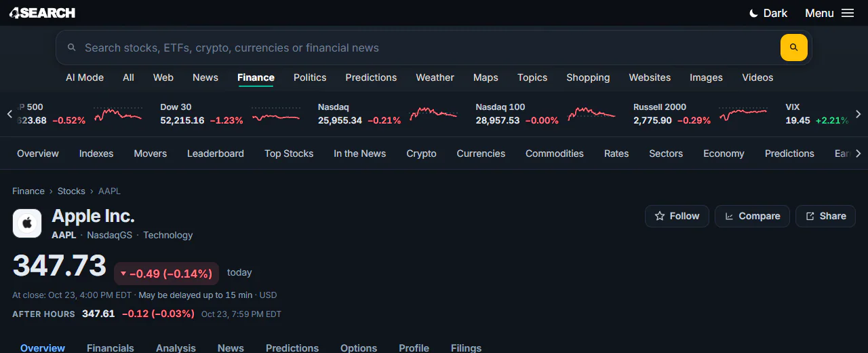Image resolution: width=868 pixels, height=353 pixels.
Task: Open the Analysis tab
Action: [x=176, y=348]
